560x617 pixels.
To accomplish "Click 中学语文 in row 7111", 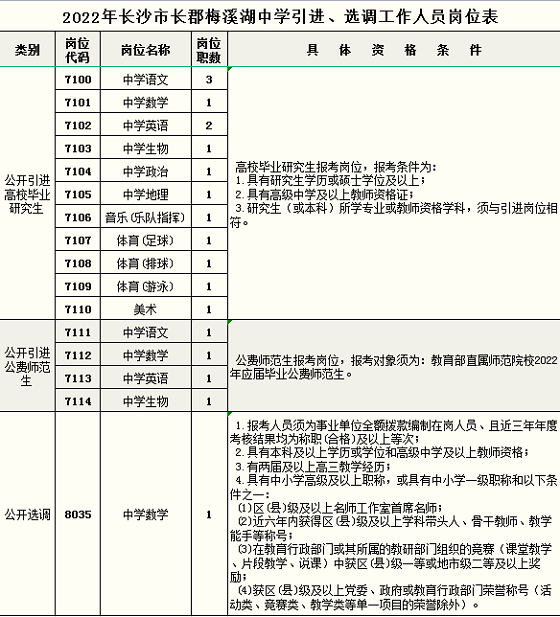I will [146, 333].
